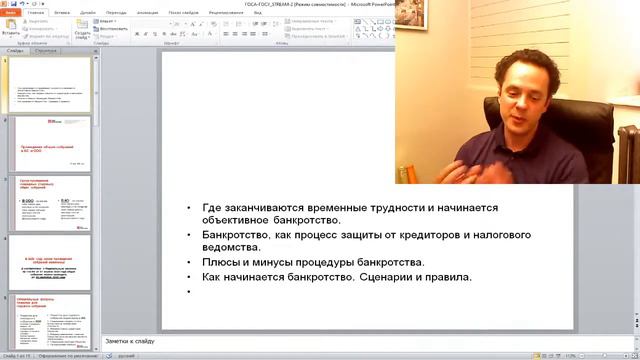Click the bulleted list icon
The width and height of the screenshot is (640, 360).
tap(227, 24)
